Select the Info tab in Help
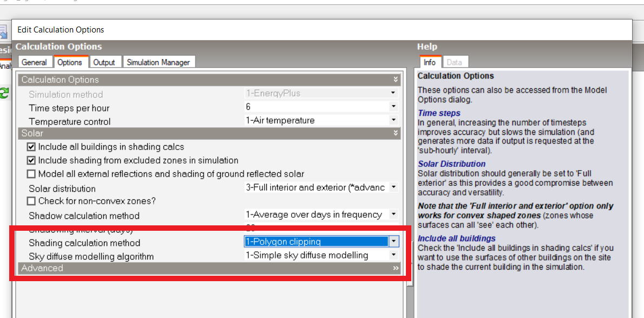Viewport: 644px width, 318px height. (430, 62)
